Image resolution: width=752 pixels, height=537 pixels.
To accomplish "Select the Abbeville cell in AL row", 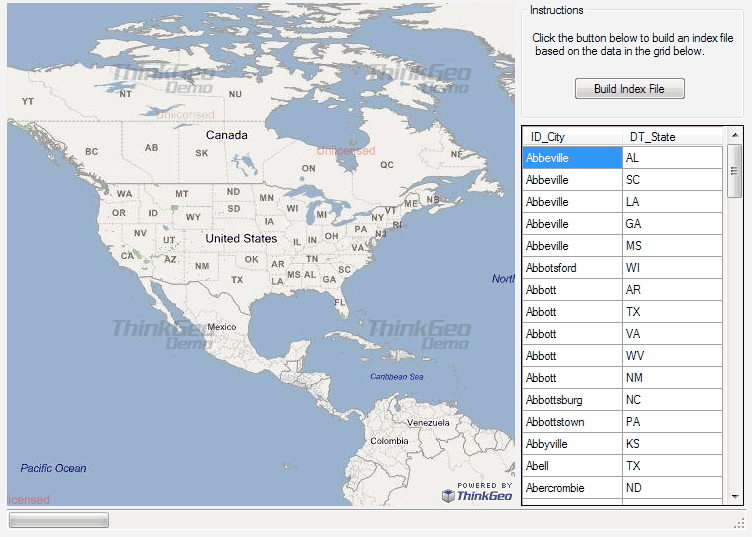I will (573, 158).
